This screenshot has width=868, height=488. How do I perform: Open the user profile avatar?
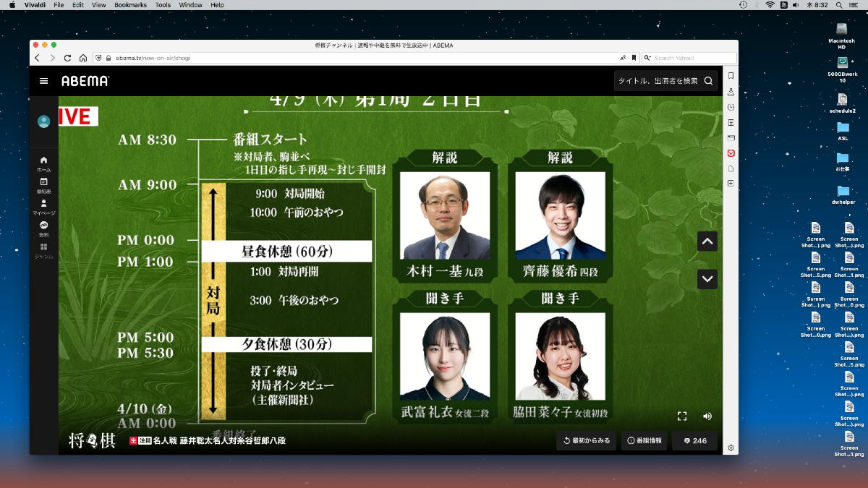tap(43, 121)
